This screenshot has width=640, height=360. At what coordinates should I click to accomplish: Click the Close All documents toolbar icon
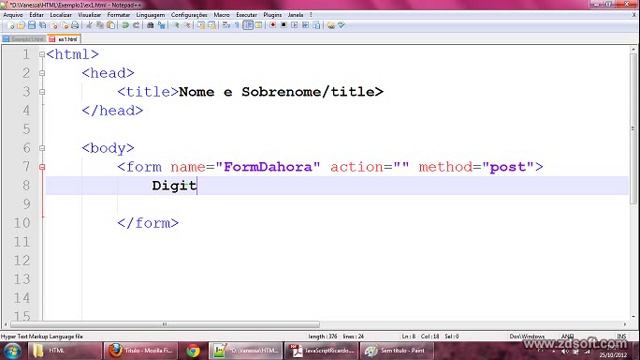(x=65, y=25)
